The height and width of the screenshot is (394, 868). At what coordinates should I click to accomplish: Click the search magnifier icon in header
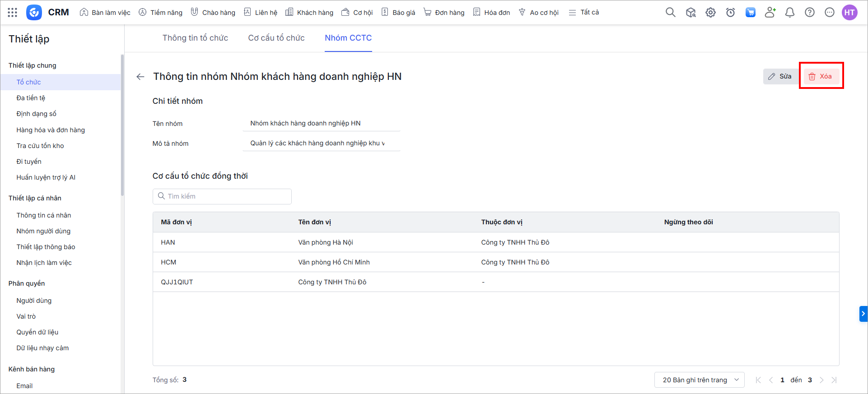point(670,12)
